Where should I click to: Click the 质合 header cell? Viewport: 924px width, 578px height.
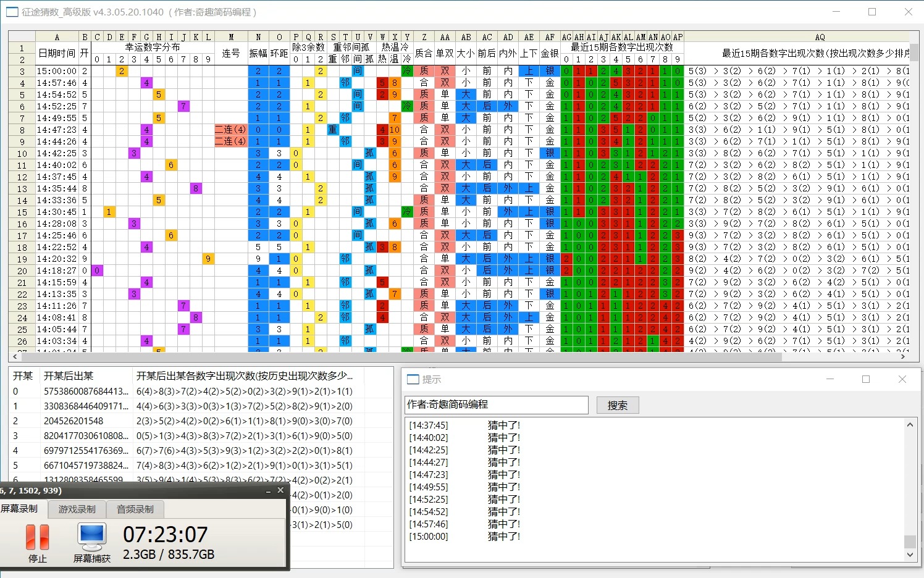[x=424, y=53]
